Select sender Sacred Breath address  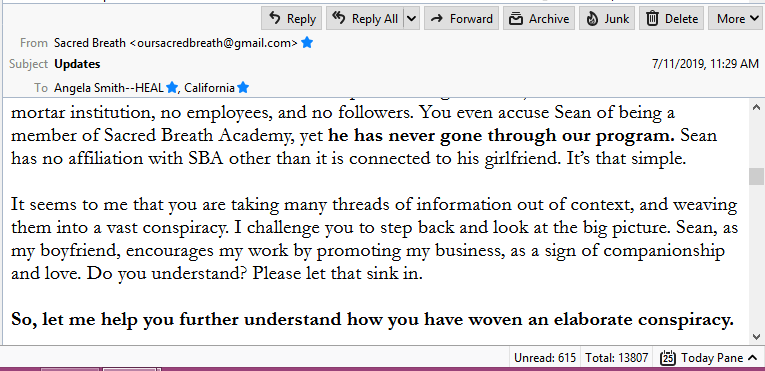click(x=176, y=43)
